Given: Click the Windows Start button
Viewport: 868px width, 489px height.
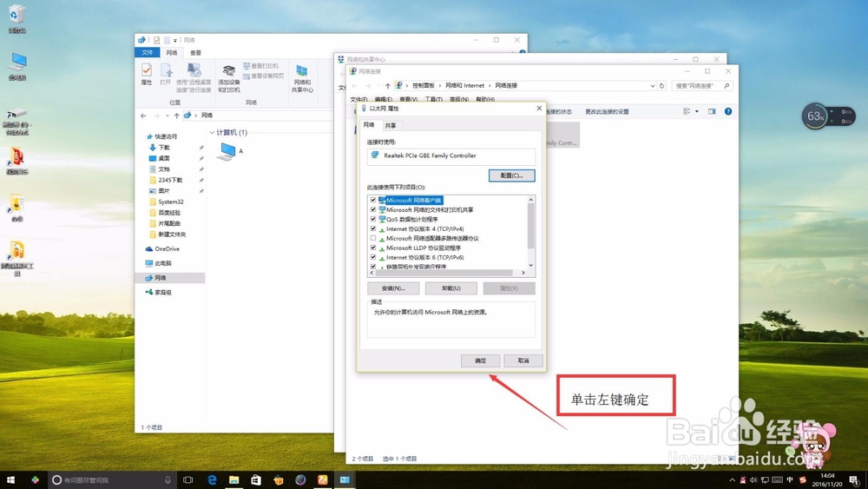Looking at the screenshot, I should tap(10, 480).
